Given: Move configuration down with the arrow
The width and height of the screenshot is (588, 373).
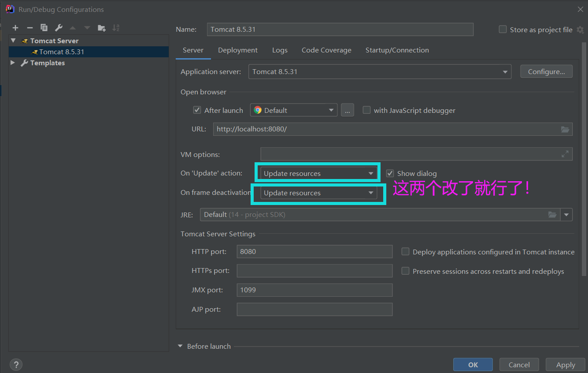Looking at the screenshot, I should pyautogui.click(x=87, y=28).
